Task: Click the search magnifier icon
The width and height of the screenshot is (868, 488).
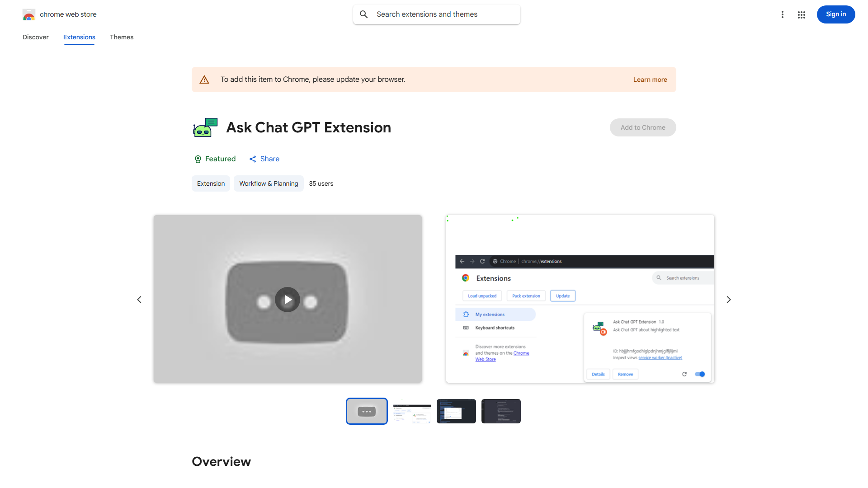Action: 364,14
